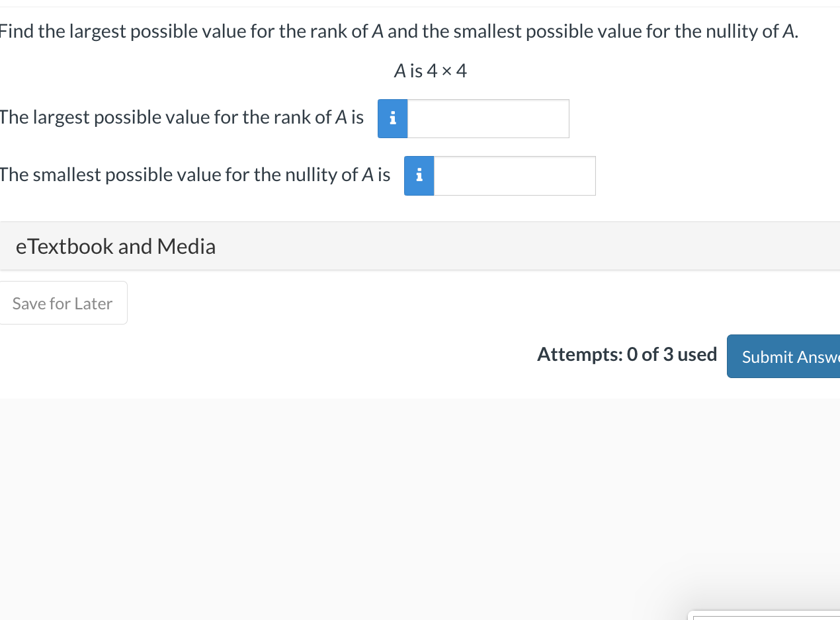Click inside the nullity of A answer field
Viewport: 840px width, 620px height.
[x=515, y=176]
